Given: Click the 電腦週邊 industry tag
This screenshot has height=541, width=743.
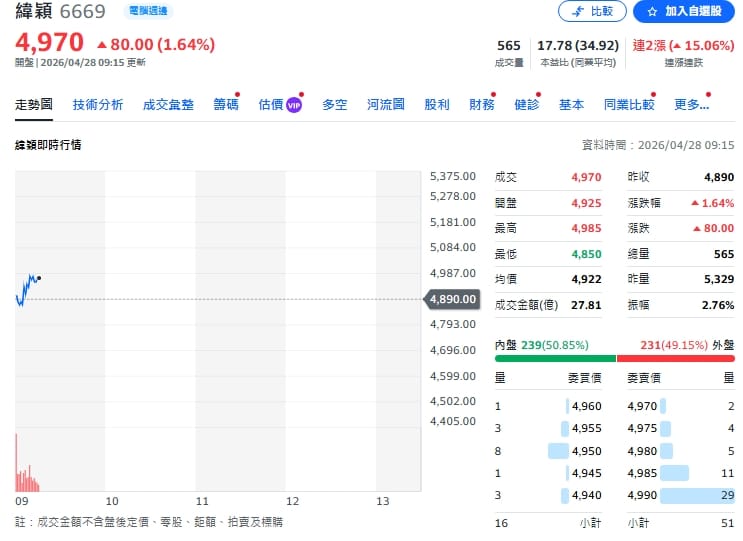Looking at the screenshot, I should click(x=149, y=11).
